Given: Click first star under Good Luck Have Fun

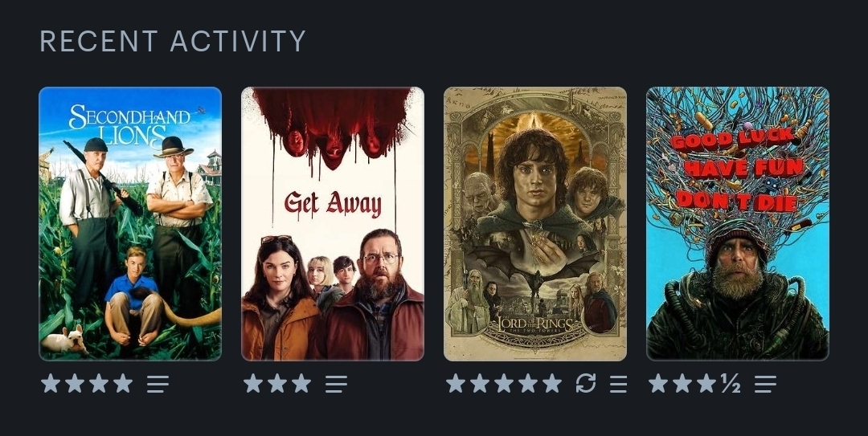Looking at the screenshot, I should click(x=658, y=383).
